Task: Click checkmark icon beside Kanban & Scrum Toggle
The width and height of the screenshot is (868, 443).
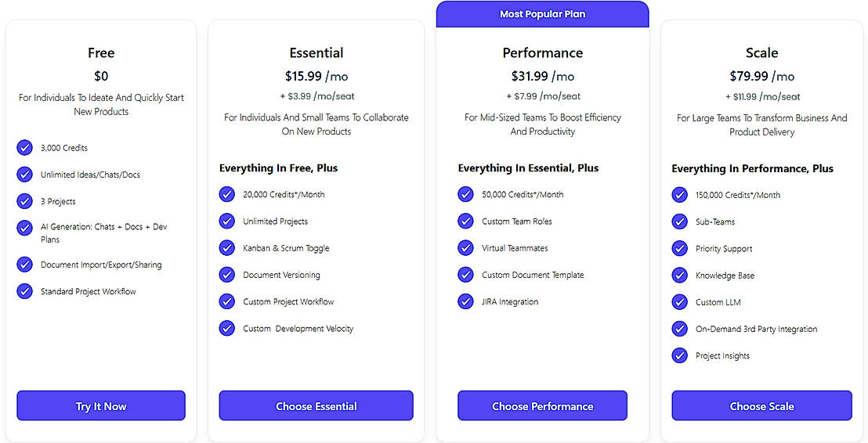Action: pos(227,247)
